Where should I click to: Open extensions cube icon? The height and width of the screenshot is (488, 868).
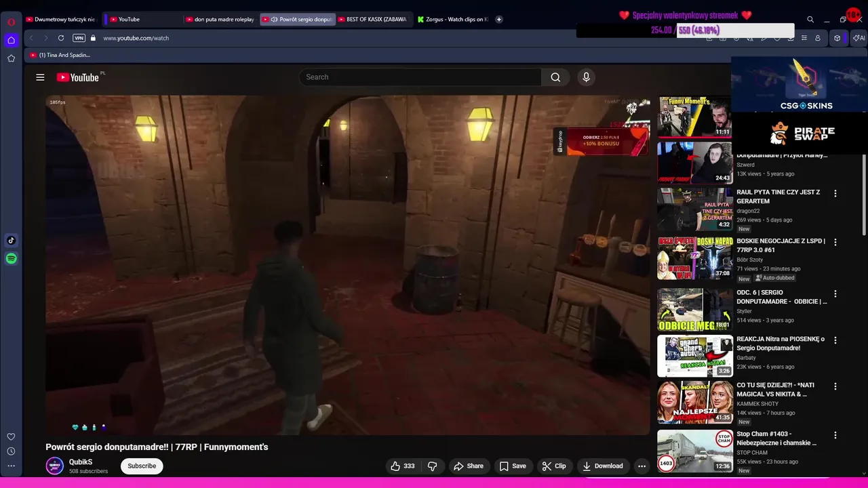point(837,38)
